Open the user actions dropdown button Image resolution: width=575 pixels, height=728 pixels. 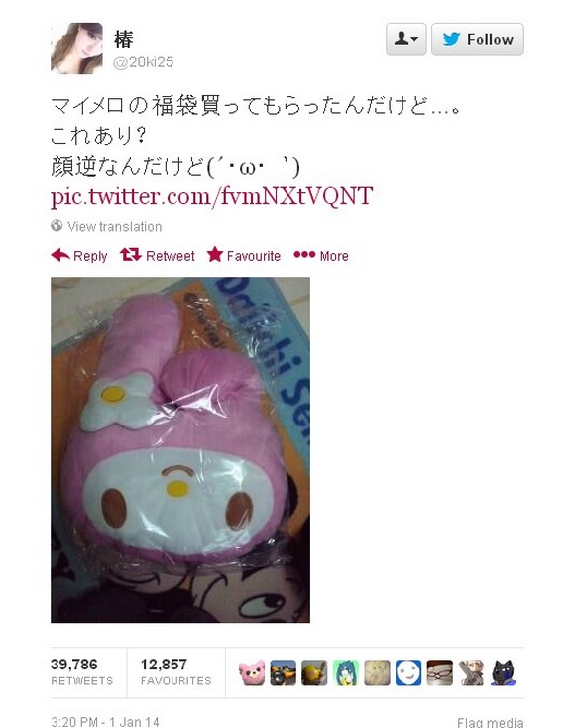(406, 39)
